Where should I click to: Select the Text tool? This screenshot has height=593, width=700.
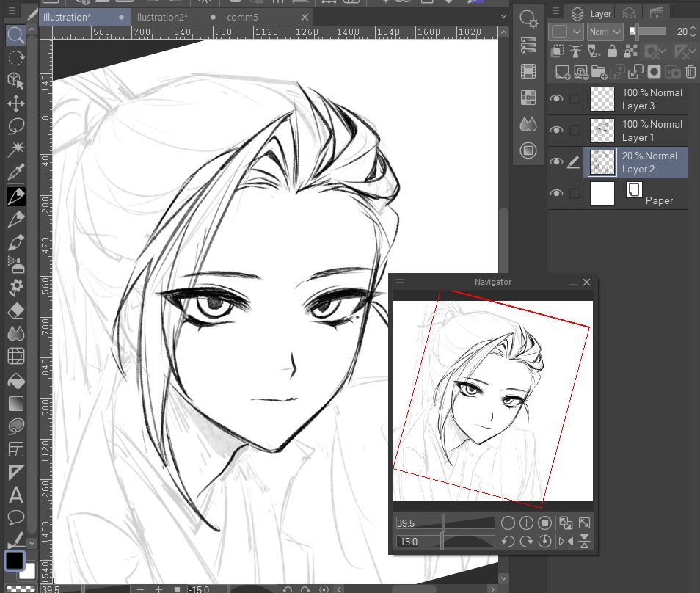tap(15, 495)
